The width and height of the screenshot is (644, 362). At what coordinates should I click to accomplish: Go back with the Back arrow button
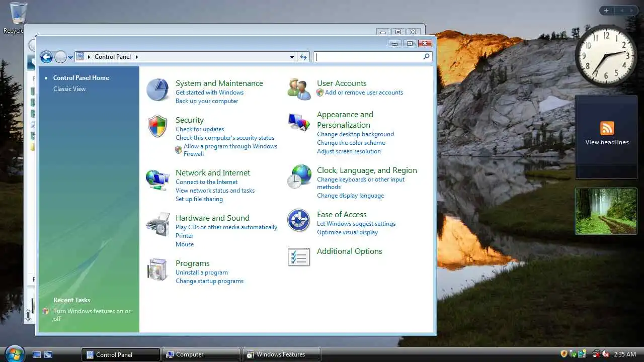point(46,57)
